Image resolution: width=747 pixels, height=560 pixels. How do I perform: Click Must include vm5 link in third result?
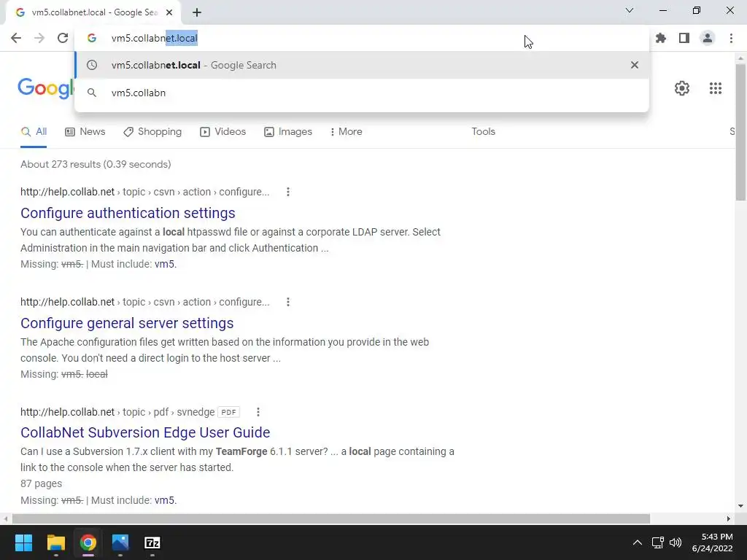point(164,500)
